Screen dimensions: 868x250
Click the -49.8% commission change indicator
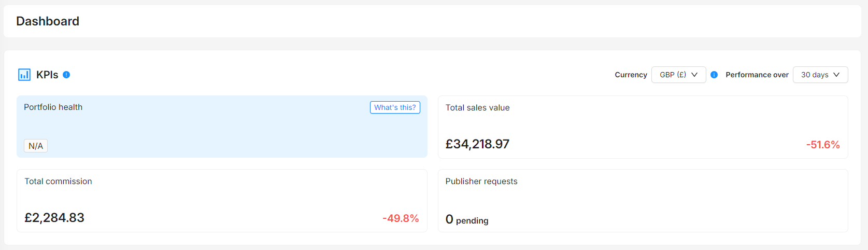(401, 218)
